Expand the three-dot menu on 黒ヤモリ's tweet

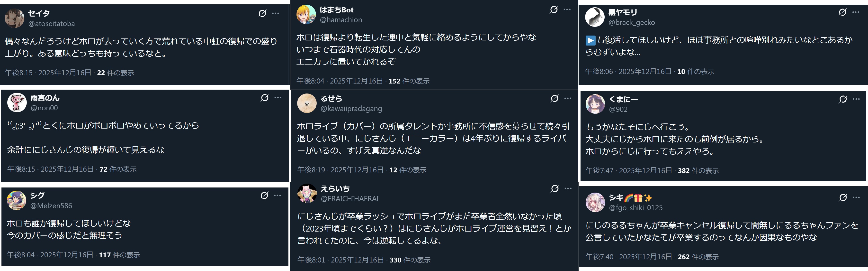pos(856,12)
